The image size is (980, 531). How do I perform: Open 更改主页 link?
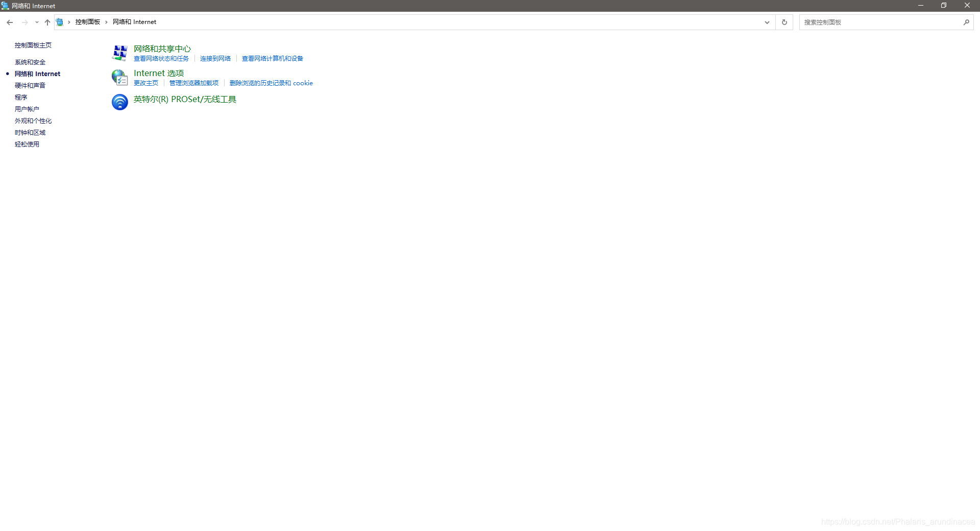[146, 83]
